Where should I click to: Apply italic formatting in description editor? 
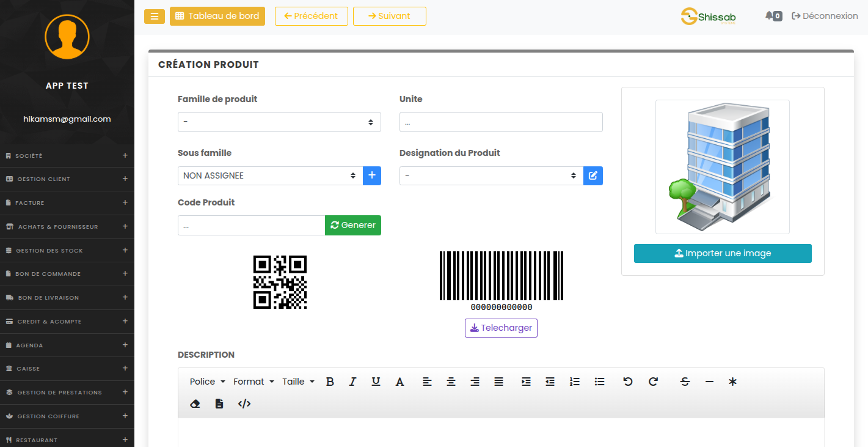pyautogui.click(x=352, y=382)
